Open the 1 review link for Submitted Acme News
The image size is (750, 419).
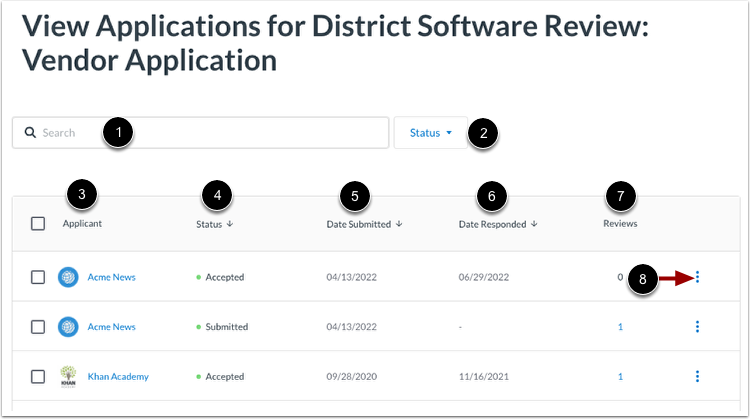pyautogui.click(x=620, y=327)
